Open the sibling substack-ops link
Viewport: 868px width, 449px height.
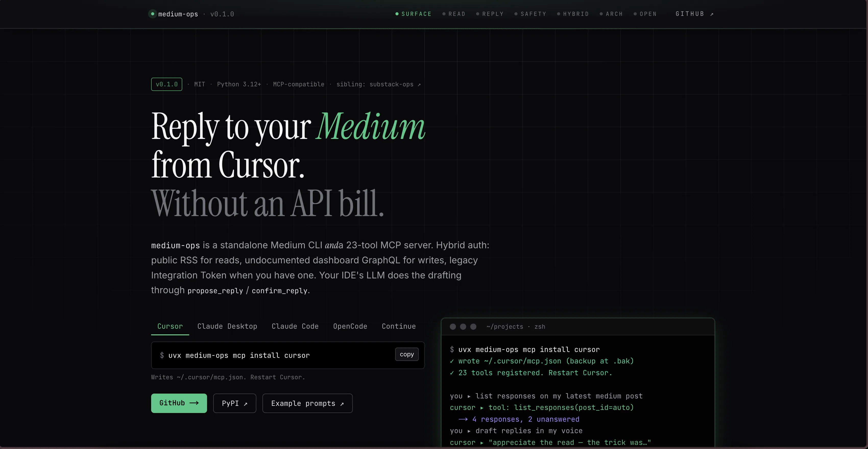pyautogui.click(x=378, y=84)
